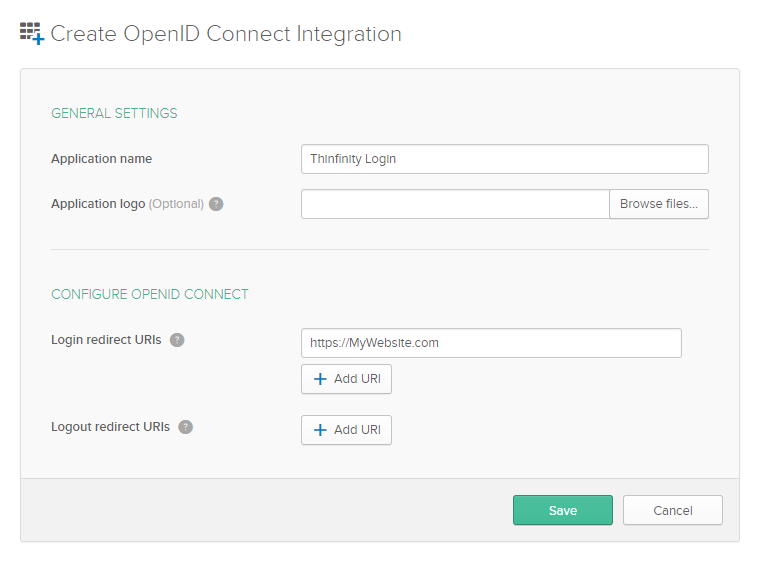The height and width of the screenshot is (564, 762).
Task: Focus the Application name input field
Action: 504,159
